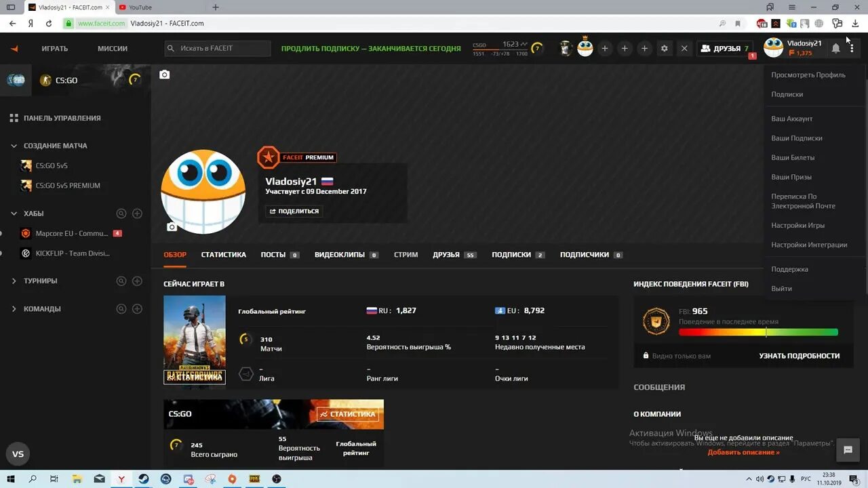Select Ваши Билеты in menu
The height and width of the screenshot is (488, 868).
793,157
